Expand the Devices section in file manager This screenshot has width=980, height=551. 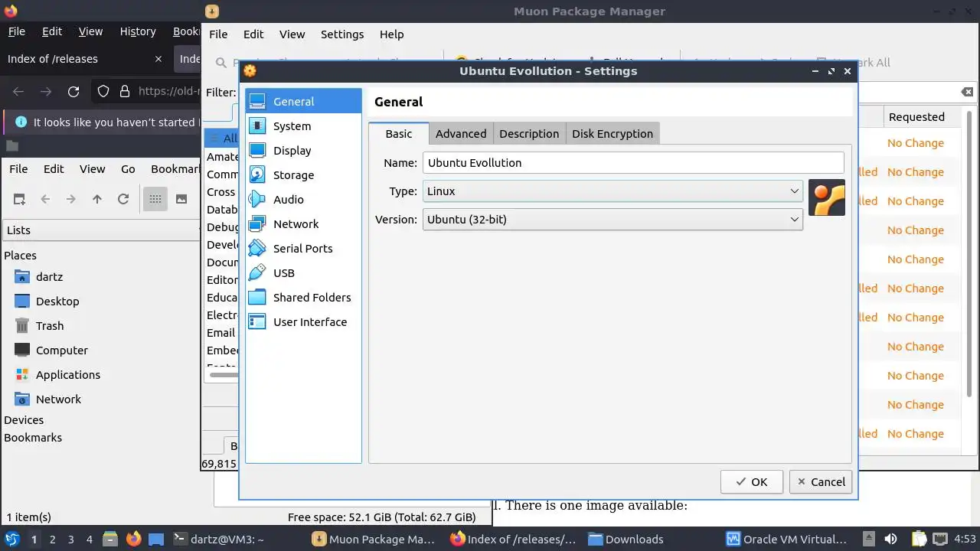click(24, 420)
